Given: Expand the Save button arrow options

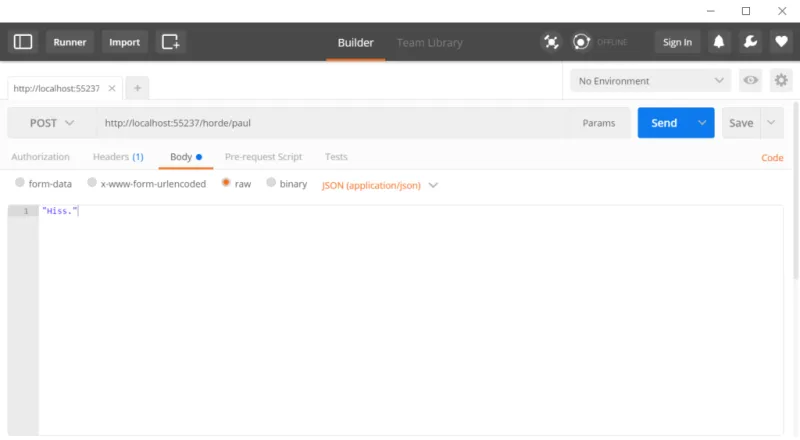Looking at the screenshot, I should [x=771, y=123].
